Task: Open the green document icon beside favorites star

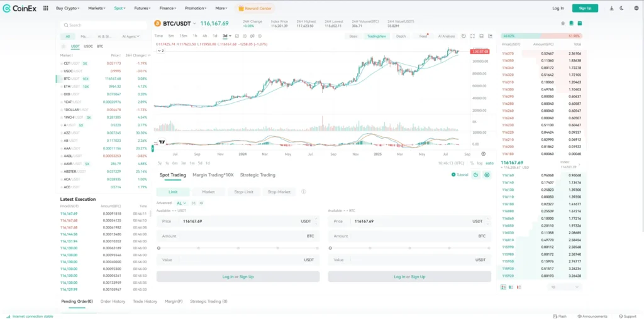Action: tap(571, 23)
